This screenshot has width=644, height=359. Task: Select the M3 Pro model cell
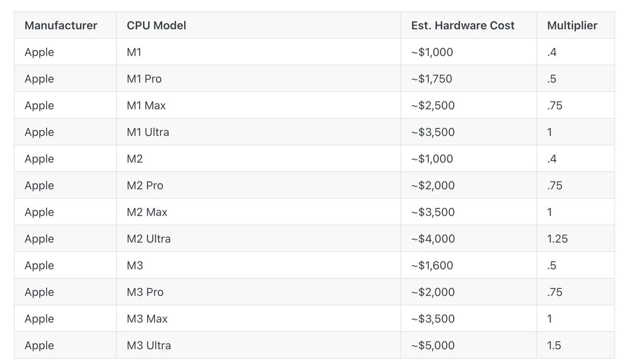coord(145,292)
